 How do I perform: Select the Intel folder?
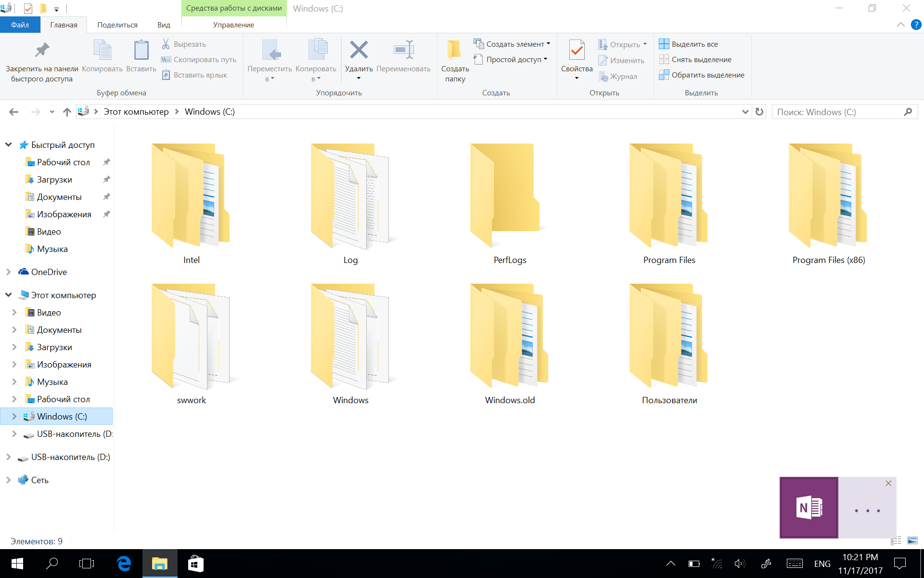(191, 204)
